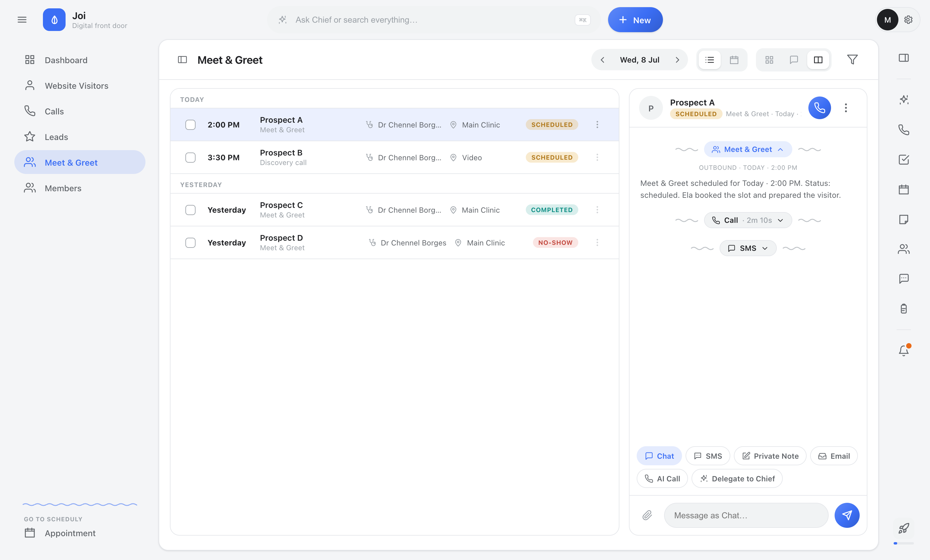
Task: Open the hamburger menu
Action: click(x=22, y=20)
